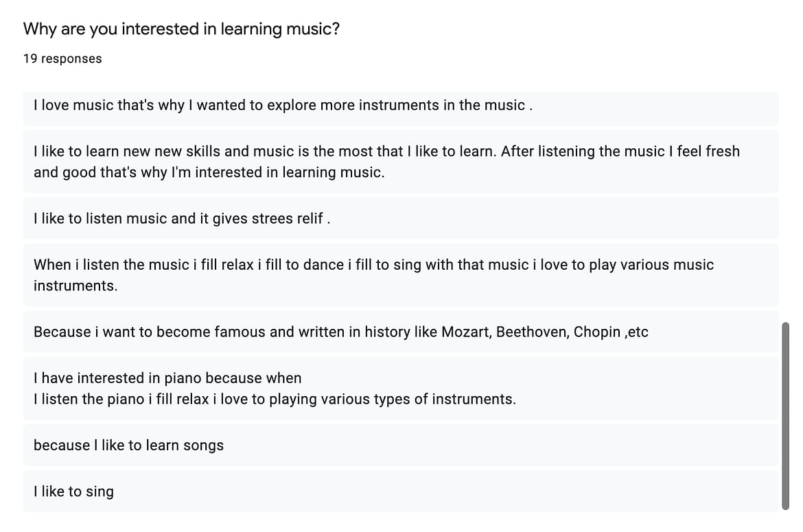Click the word "Beethoven" in the response
This screenshot has height=532, width=803.
click(x=533, y=332)
